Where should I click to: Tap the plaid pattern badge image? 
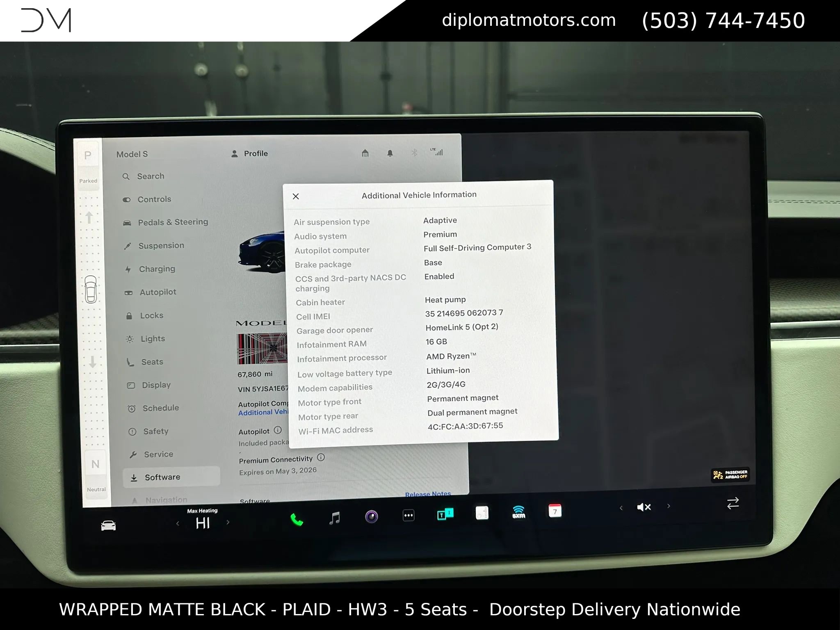tap(262, 349)
